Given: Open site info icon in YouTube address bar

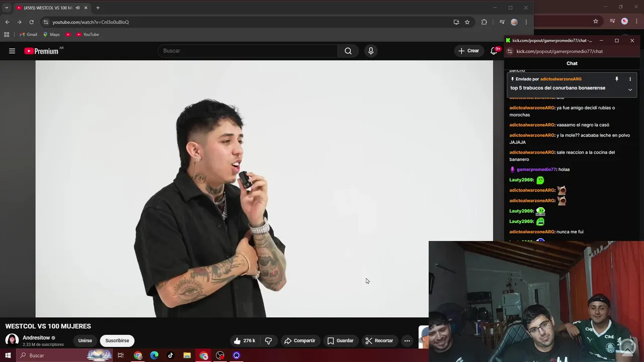Looking at the screenshot, I should coord(46,22).
